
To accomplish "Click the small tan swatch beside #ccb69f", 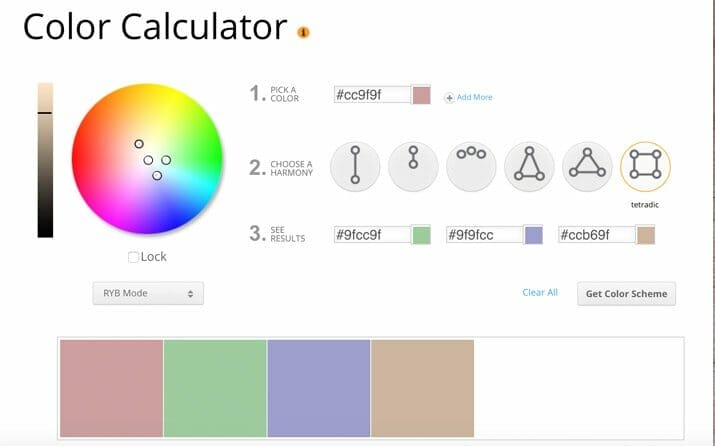I will pyautogui.click(x=646, y=235).
